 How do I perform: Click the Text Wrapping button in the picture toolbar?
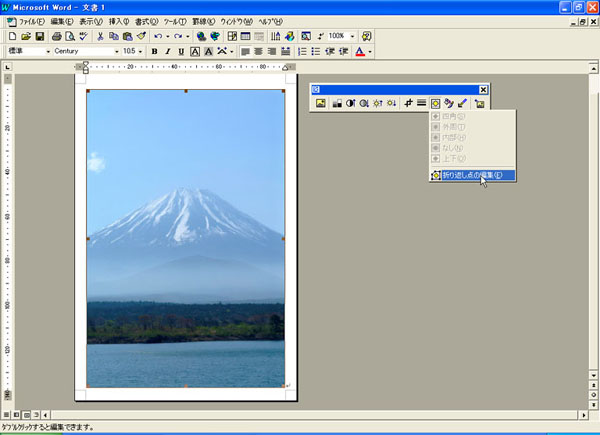click(x=436, y=103)
